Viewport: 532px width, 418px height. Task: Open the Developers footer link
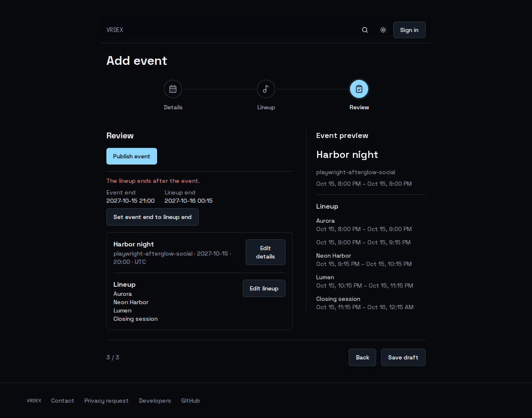click(x=155, y=401)
